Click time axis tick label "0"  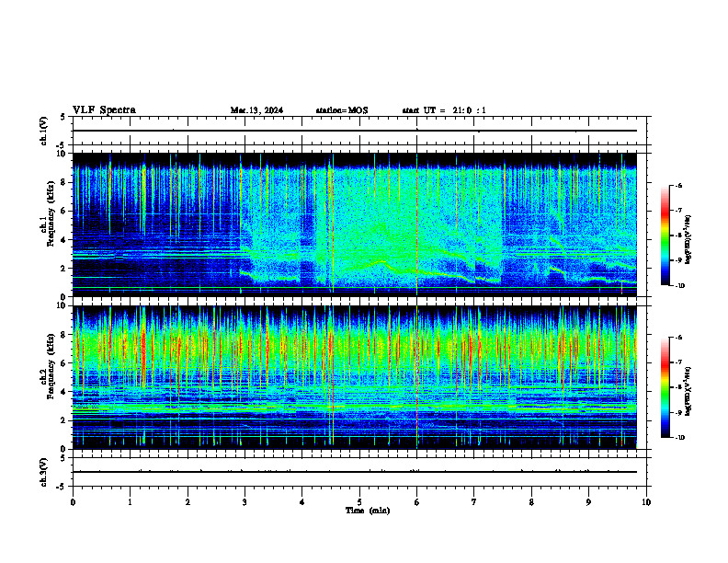pyautogui.click(x=73, y=502)
